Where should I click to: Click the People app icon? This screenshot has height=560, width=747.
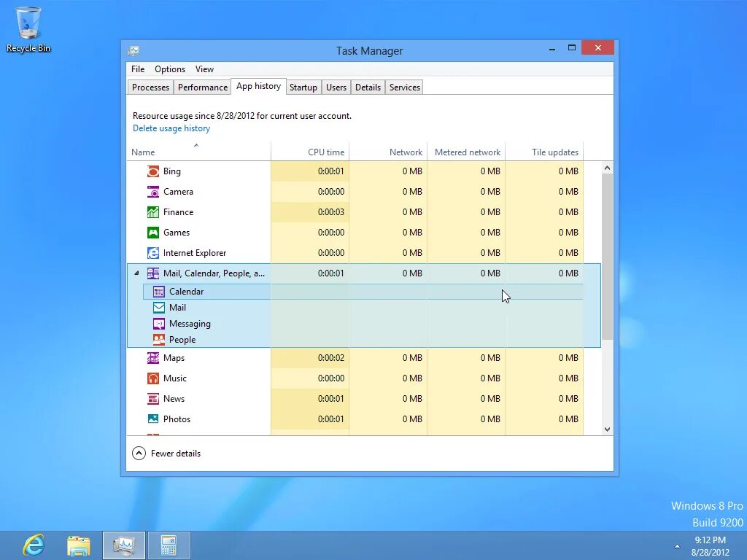coord(158,340)
